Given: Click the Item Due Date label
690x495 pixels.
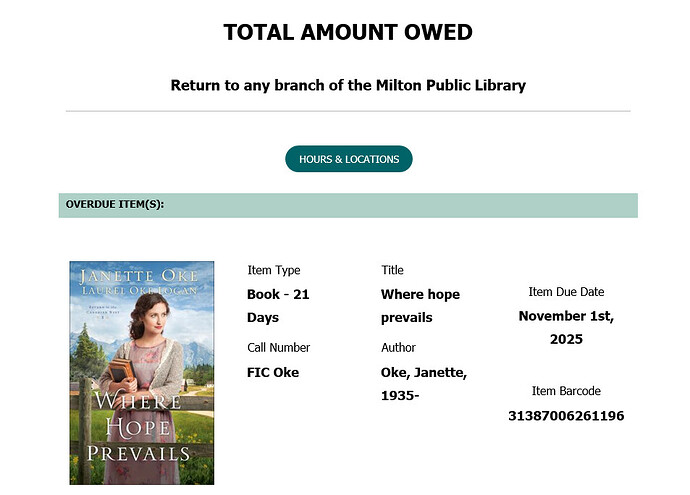Looking at the screenshot, I should [x=566, y=292].
